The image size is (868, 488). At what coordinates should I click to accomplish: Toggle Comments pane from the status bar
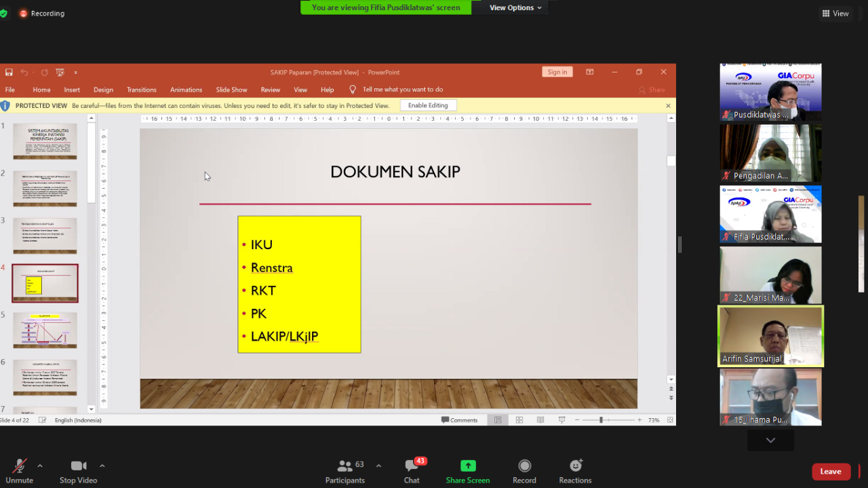460,419
